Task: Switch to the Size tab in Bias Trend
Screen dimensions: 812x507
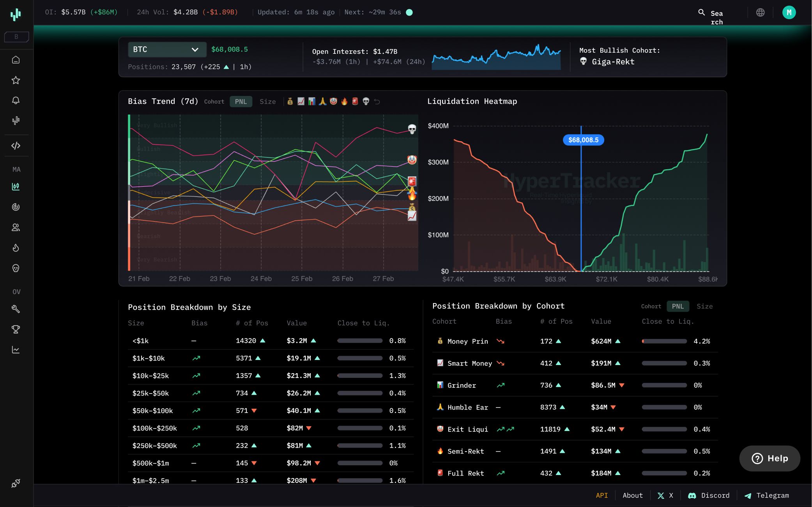Action: [268, 101]
